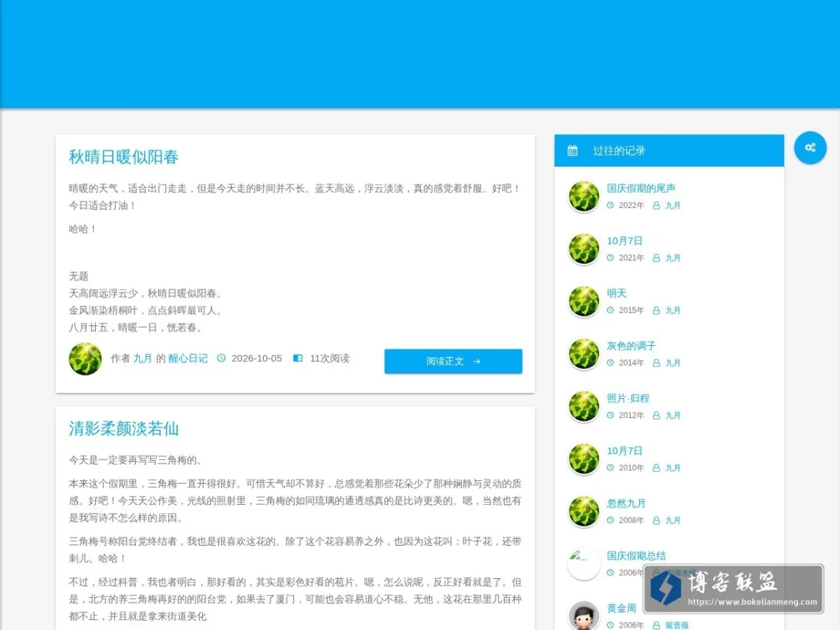This screenshot has height=630, width=840.
Task: Click clock icon beside 2014年
Action: (x=610, y=363)
